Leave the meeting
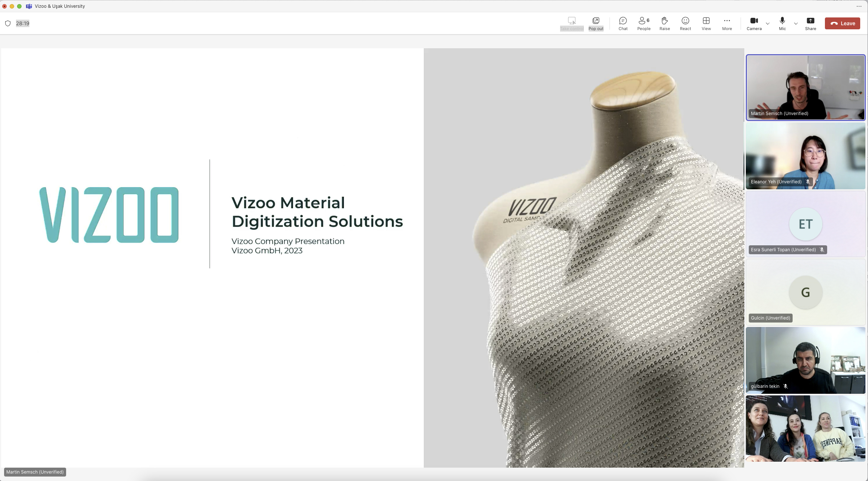Screen dimensions: 868x481 (x=842, y=23)
